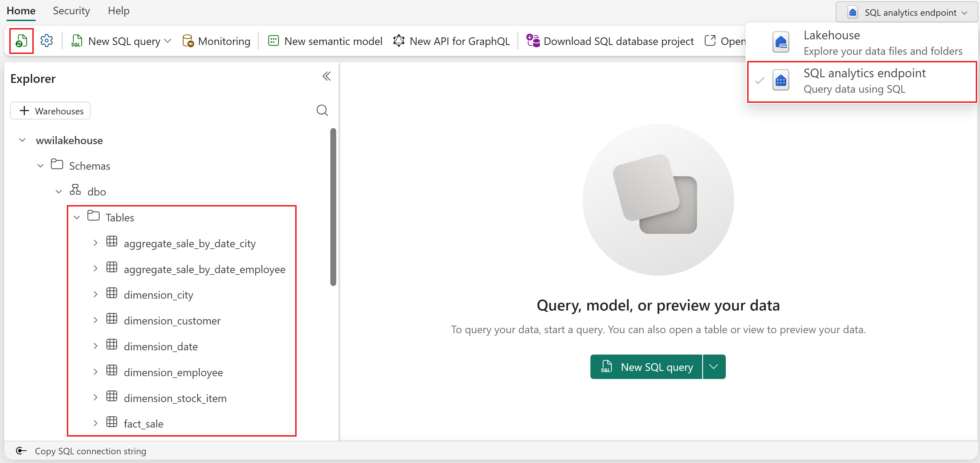The image size is (980, 463).
Task: Click the Monitoring toolbar icon
Action: click(x=216, y=41)
